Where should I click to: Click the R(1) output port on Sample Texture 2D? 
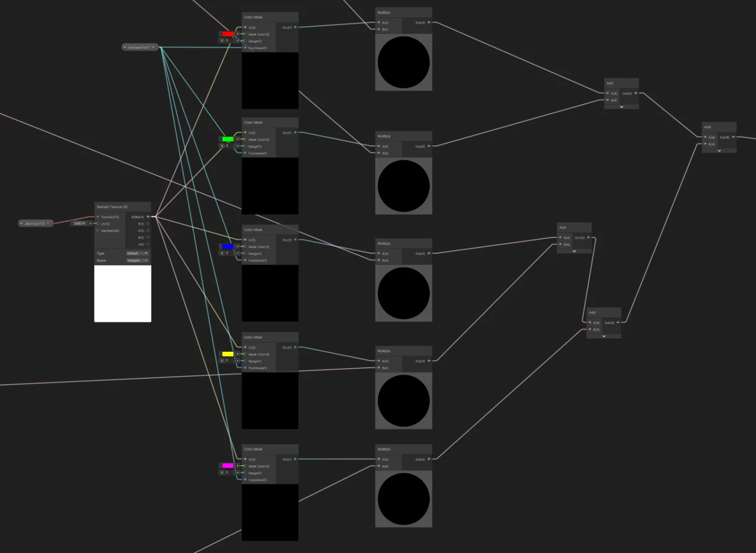click(148, 223)
